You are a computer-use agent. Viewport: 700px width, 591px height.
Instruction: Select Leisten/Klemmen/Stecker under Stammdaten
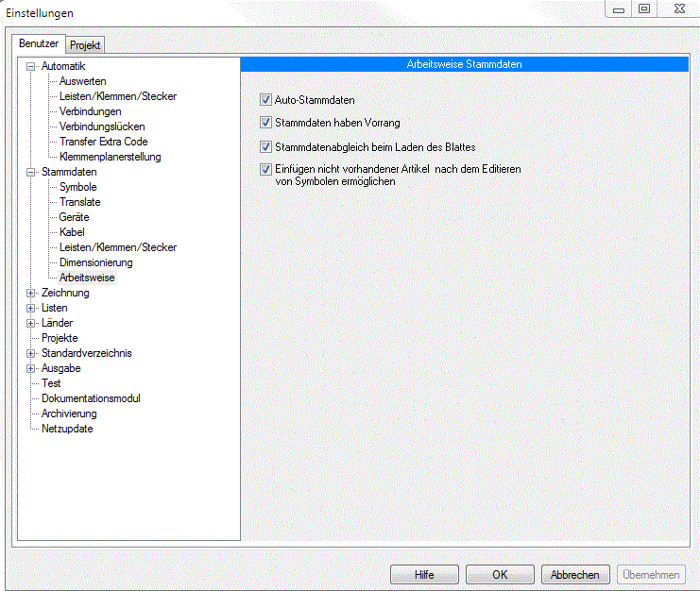pos(118,247)
